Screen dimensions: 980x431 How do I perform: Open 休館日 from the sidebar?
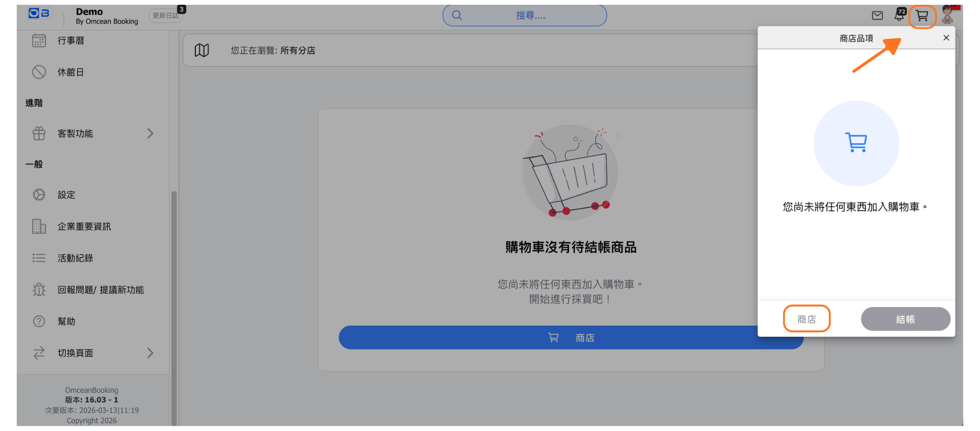click(x=71, y=72)
